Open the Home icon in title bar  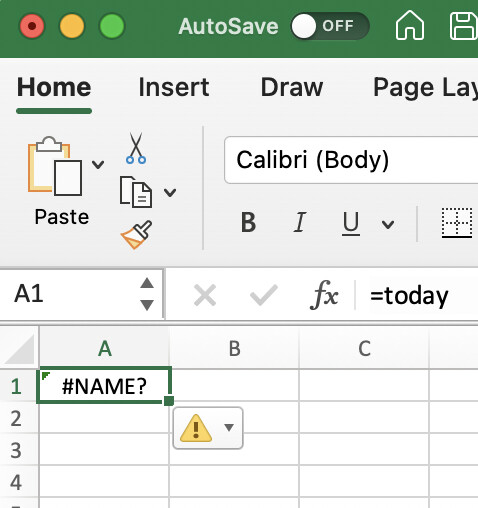[x=410, y=25]
